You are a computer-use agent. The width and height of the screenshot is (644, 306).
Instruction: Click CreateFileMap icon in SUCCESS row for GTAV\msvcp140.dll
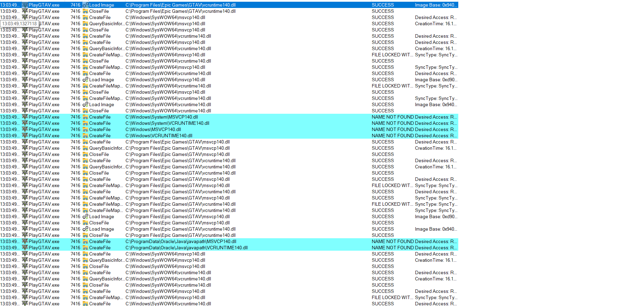click(x=85, y=198)
